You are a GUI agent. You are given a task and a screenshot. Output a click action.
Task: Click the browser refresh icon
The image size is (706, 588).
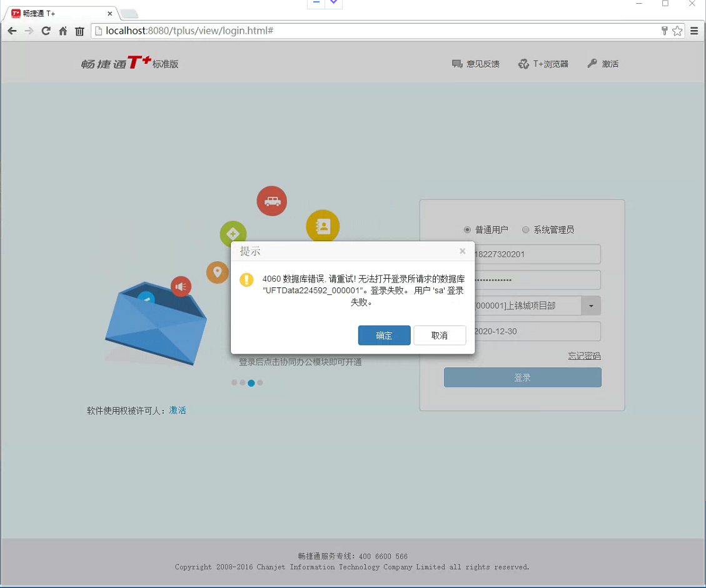click(x=46, y=31)
